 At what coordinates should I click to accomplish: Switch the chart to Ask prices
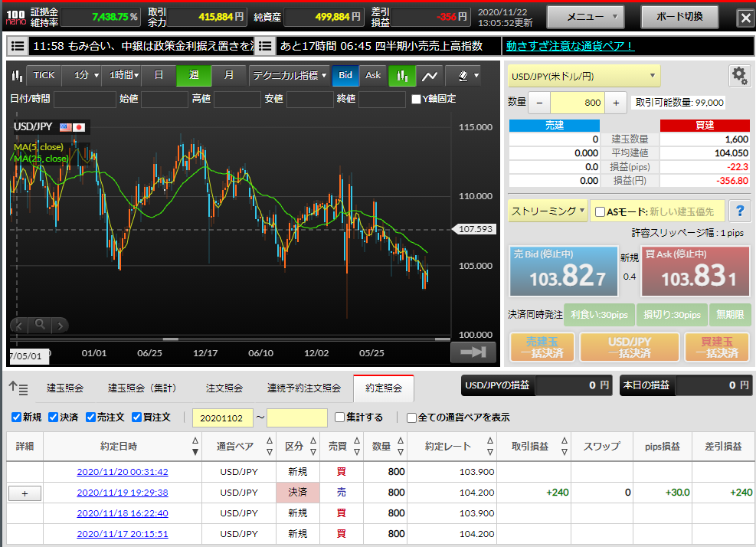click(373, 75)
